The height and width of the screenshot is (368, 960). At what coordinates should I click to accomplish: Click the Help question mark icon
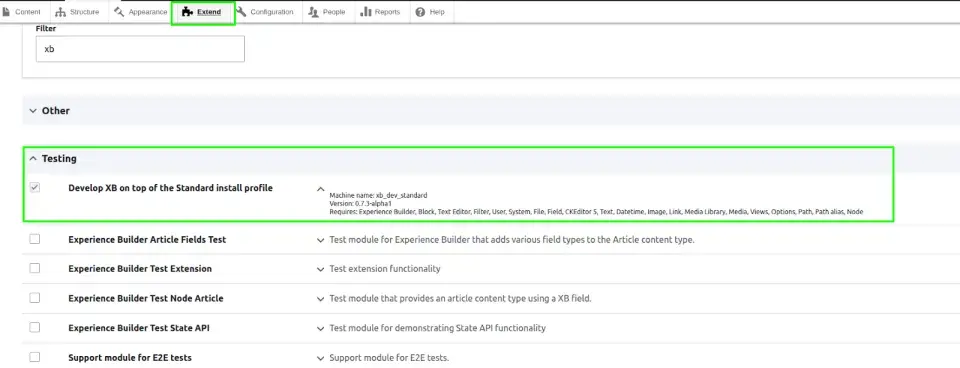420,12
